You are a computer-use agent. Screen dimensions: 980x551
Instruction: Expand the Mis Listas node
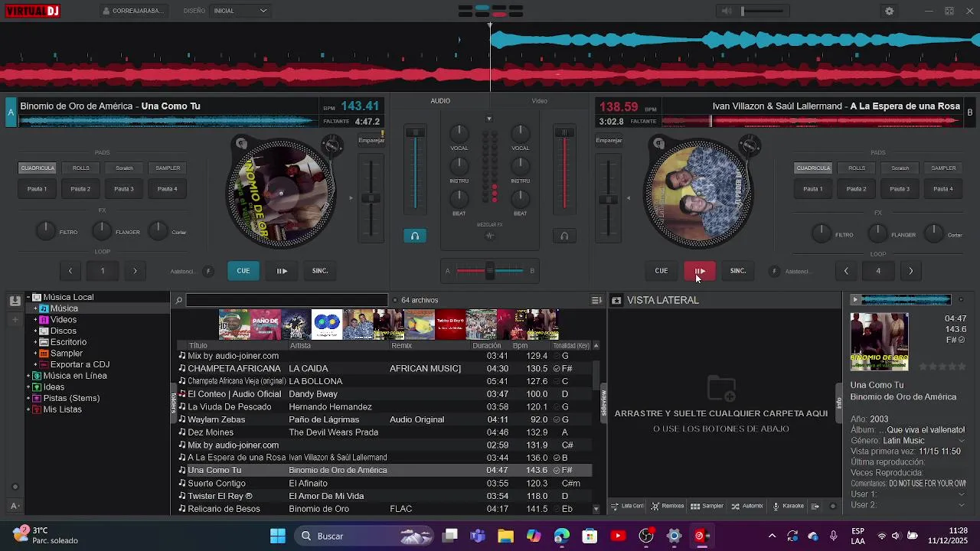[28, 409]
